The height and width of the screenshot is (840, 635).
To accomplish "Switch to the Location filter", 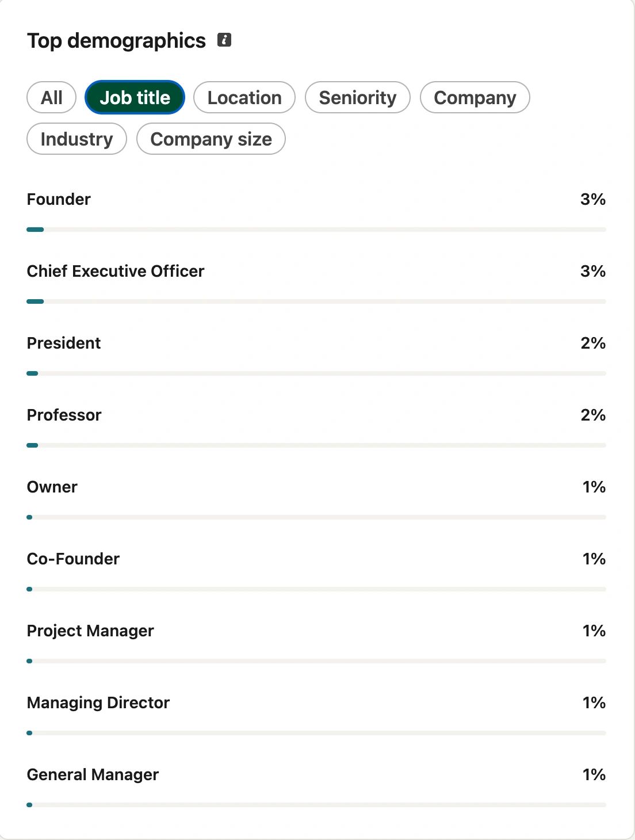I will 244,97.
